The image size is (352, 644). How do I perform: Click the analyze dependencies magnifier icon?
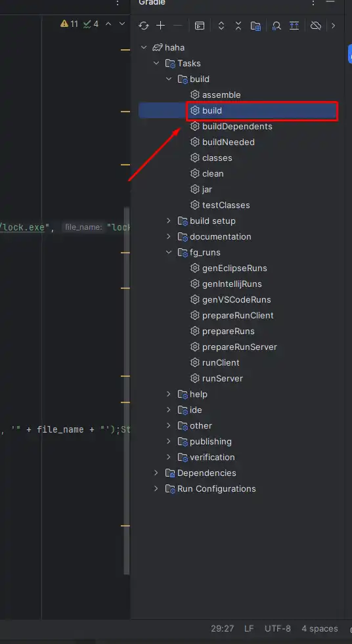click(276, 26)
